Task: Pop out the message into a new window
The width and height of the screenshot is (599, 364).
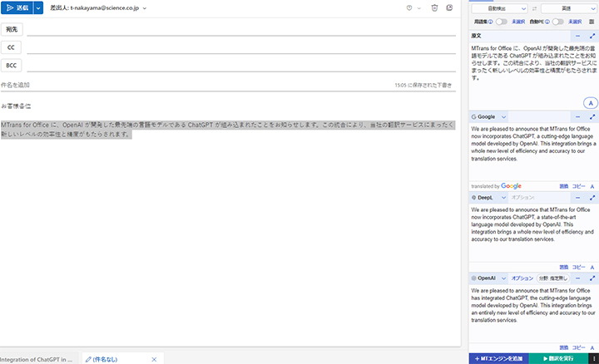Action: coord(449,7)
